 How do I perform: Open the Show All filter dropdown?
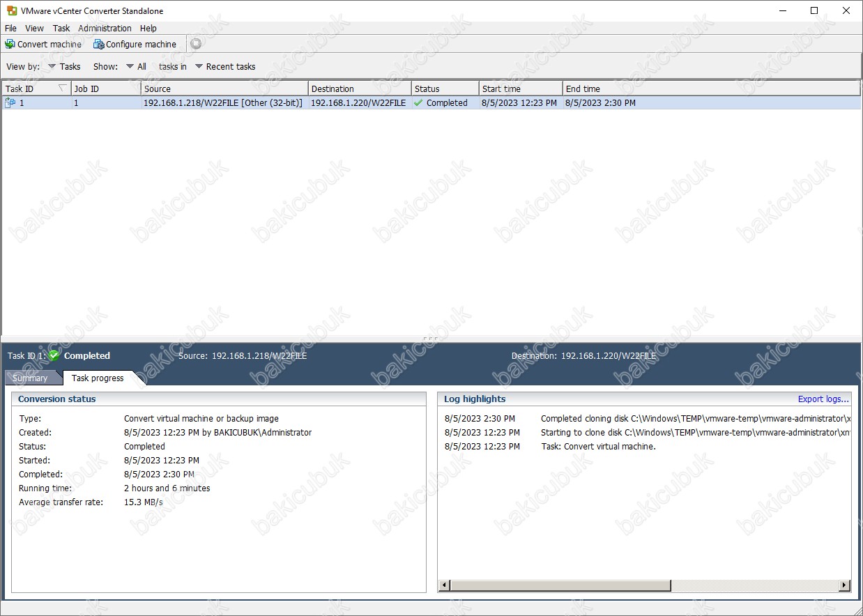(x=137, y=66)
